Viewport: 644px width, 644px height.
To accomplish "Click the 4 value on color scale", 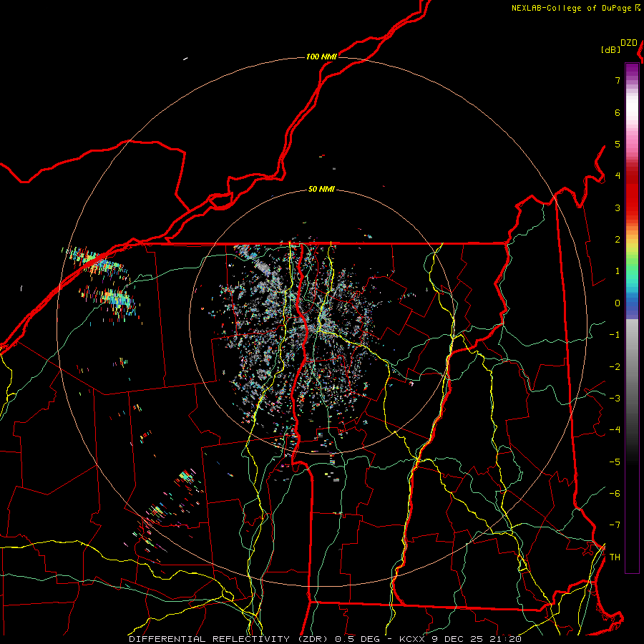I will tap(618, 176).
